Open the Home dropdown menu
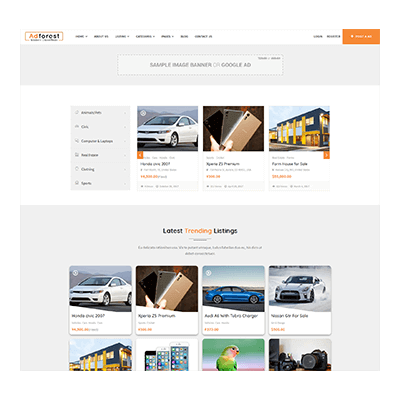 [x=81, y=36]
